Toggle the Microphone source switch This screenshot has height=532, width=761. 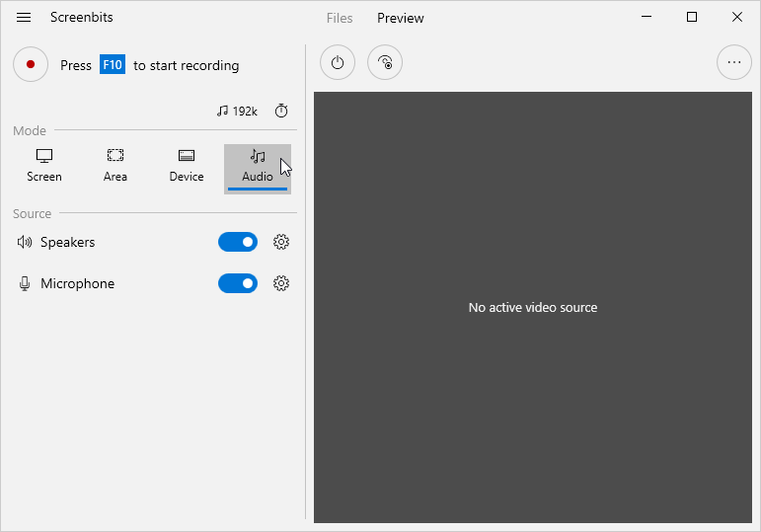point(238,283)
